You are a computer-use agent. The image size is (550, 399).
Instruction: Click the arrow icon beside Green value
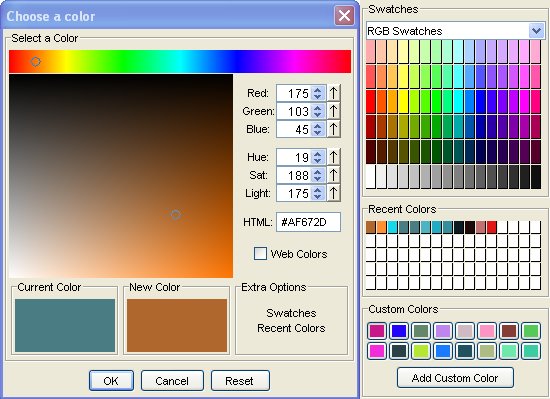(x=334, y=111)
